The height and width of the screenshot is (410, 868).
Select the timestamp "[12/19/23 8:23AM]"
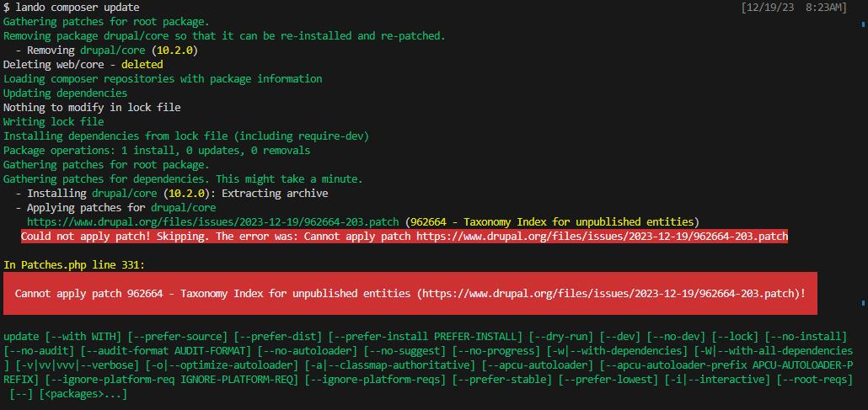coord(794,8)
